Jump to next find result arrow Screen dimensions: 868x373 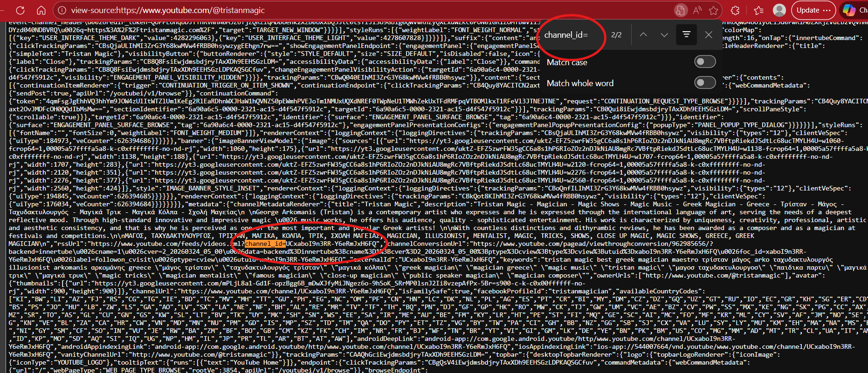click(x=664, y=35)
